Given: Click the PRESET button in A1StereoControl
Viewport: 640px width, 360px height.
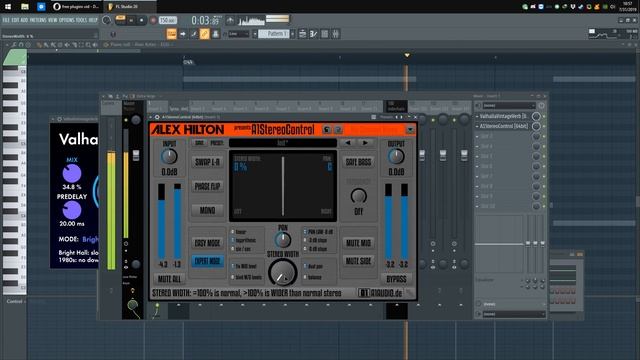Looking at the screenshot, I should [x=217, y=143].
